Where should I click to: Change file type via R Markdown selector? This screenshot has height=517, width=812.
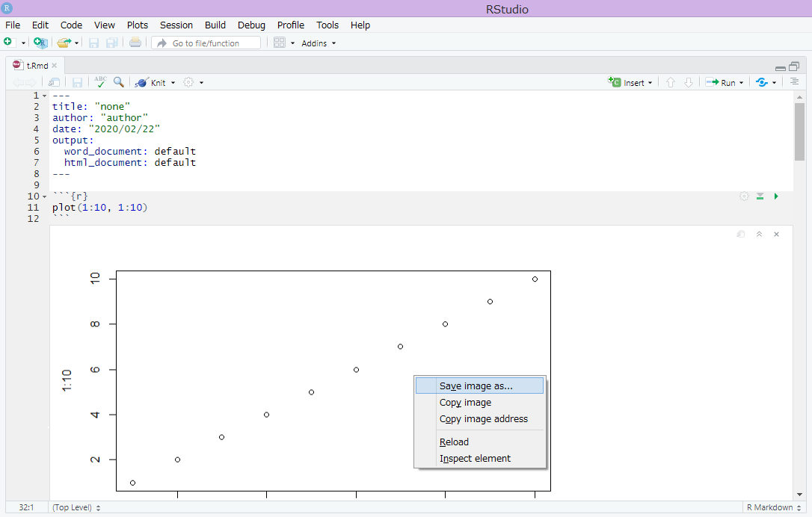(774, 508)
